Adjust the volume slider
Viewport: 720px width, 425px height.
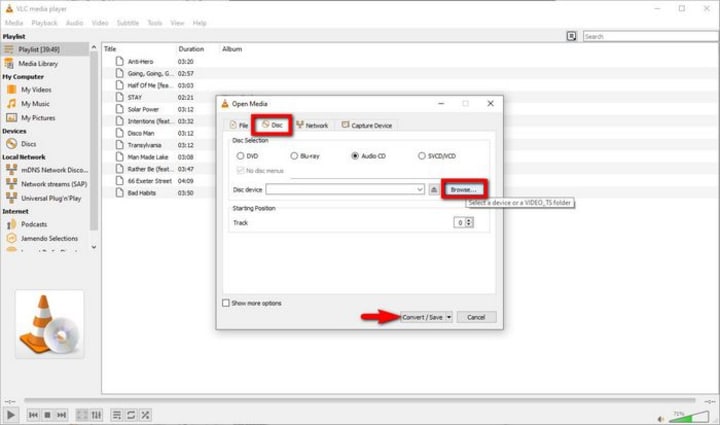click(x=688, y=417)
